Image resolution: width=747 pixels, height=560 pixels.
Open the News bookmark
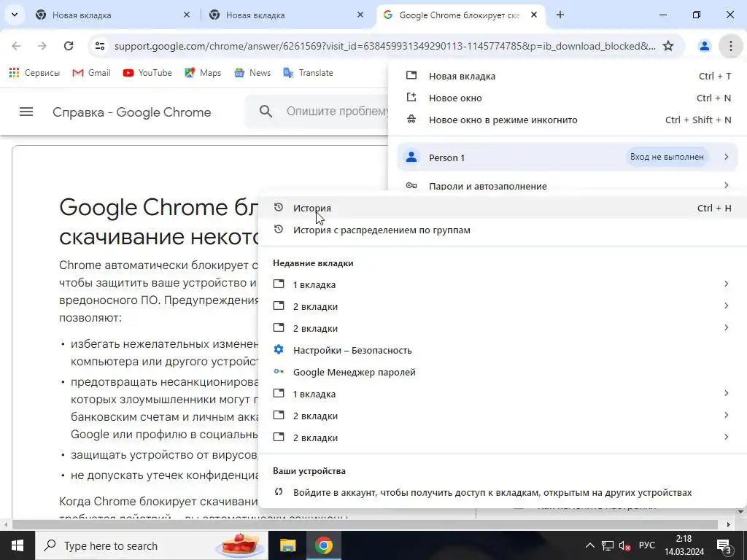coord(252,73)
